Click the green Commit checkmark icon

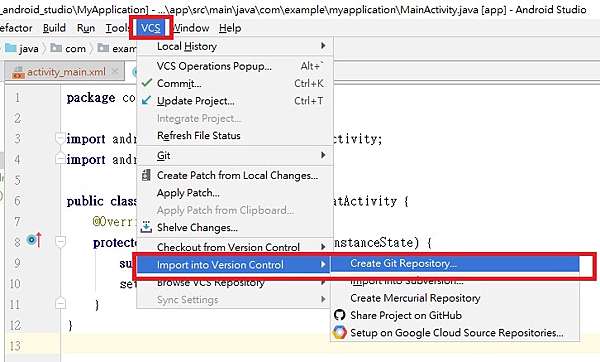tap(147, 83)
